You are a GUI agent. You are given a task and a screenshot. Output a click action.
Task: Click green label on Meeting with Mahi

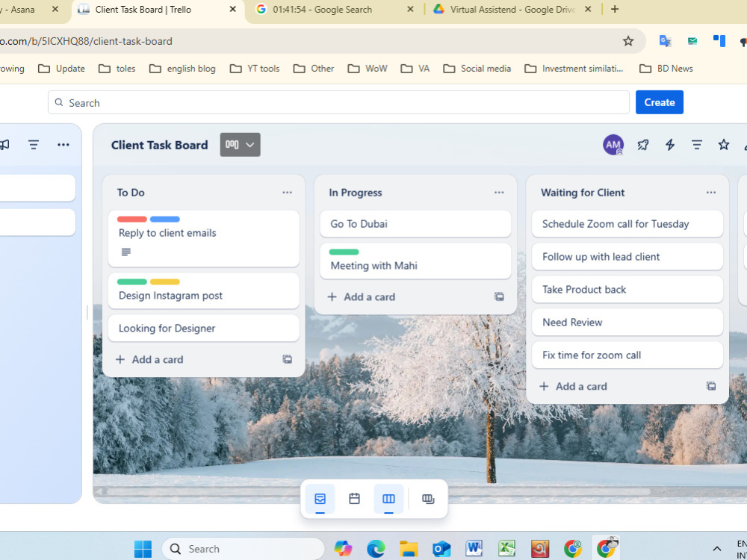344,252
